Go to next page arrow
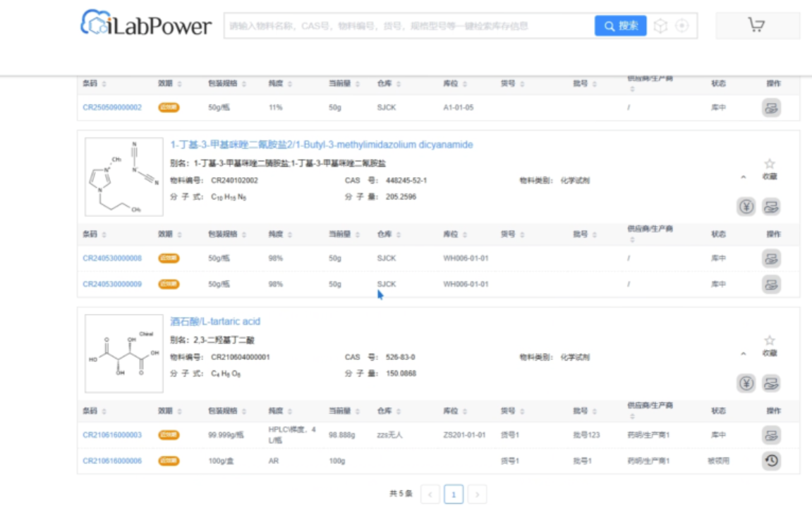This screenshot has width=812, height=511. coord(478,495)
